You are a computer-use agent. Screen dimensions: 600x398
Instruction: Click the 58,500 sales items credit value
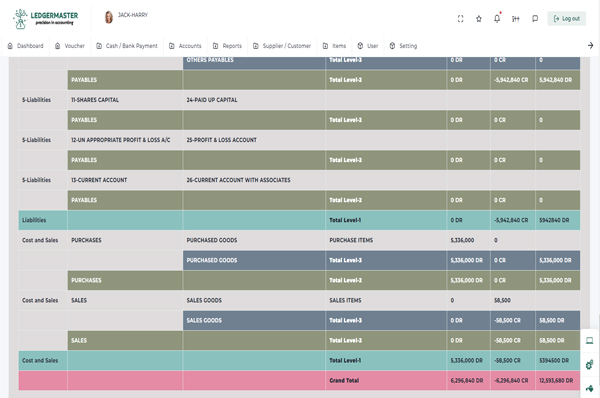pos(502,300)
